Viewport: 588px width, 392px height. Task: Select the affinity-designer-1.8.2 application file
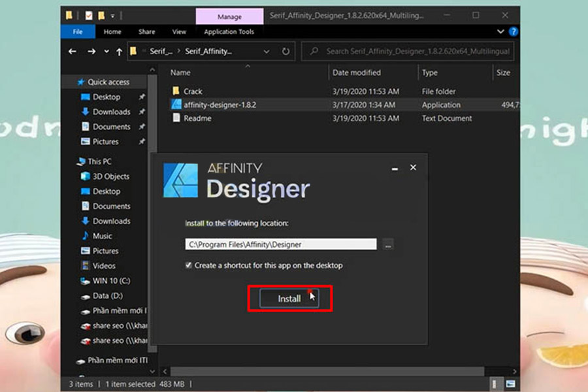220,105
